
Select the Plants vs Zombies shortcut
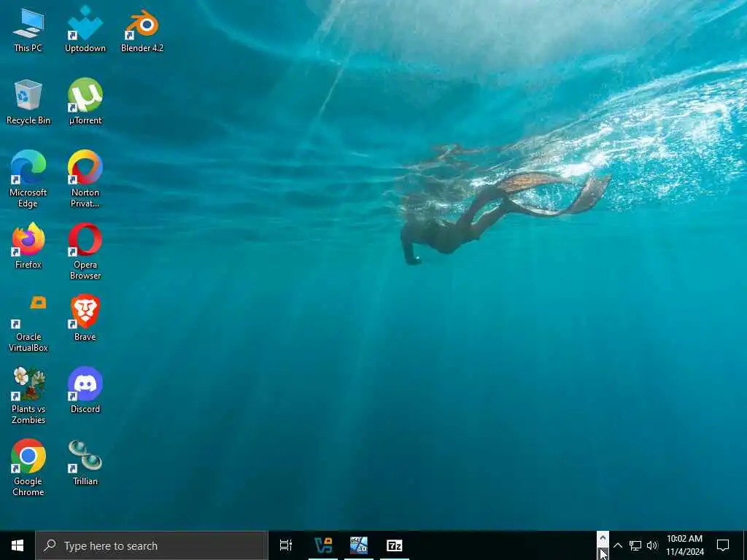click(28, 396)
